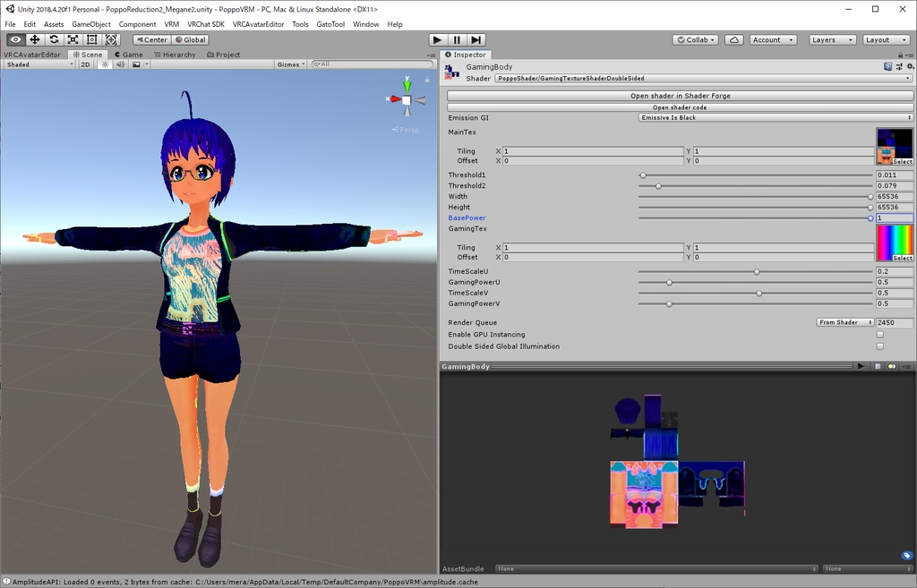Click Open shader code button
Viewport: 917px width, 588px height.
click(681, 107)
